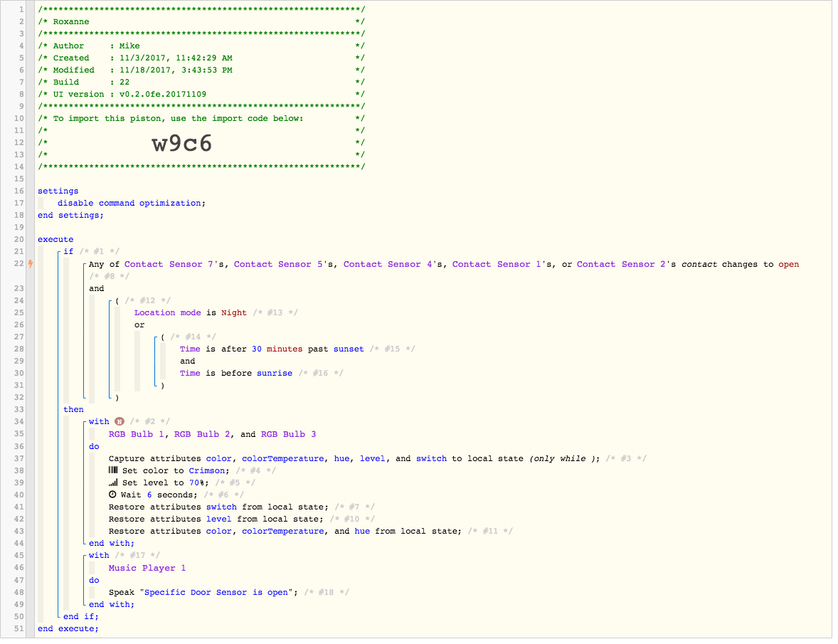Image resolution: width=838 pixels, height=644 pixels.
Task: Click device 'Contact Sensor 1' in the condition
Action: 497,264
